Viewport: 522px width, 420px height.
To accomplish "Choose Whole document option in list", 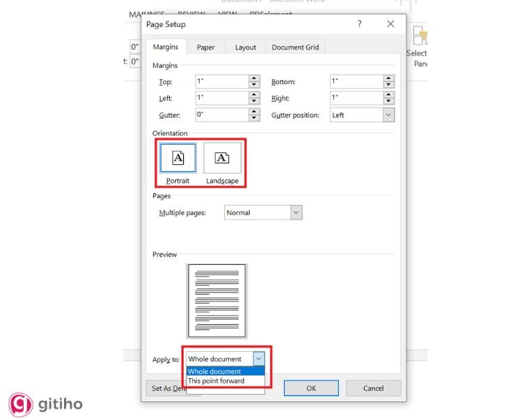I will pos(226,371).
